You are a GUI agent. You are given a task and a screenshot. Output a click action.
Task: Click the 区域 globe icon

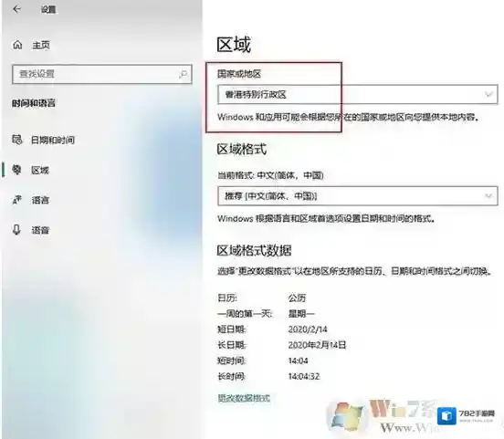pos(16,170)
